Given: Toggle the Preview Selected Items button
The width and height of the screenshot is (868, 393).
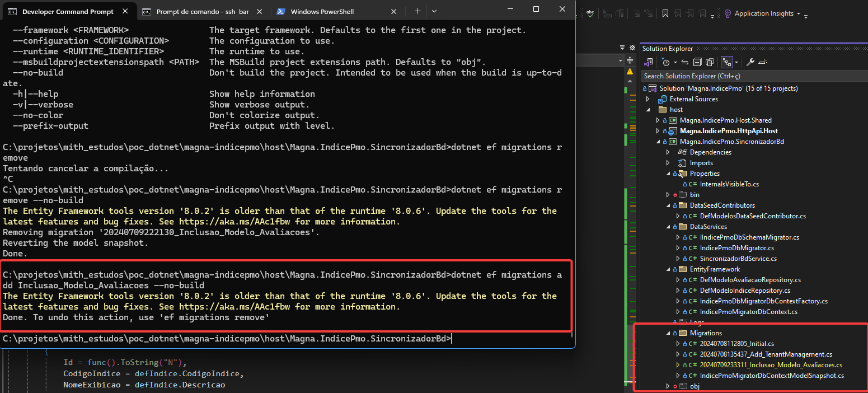Looking at the screenshot, I should (x=763, y=62).
